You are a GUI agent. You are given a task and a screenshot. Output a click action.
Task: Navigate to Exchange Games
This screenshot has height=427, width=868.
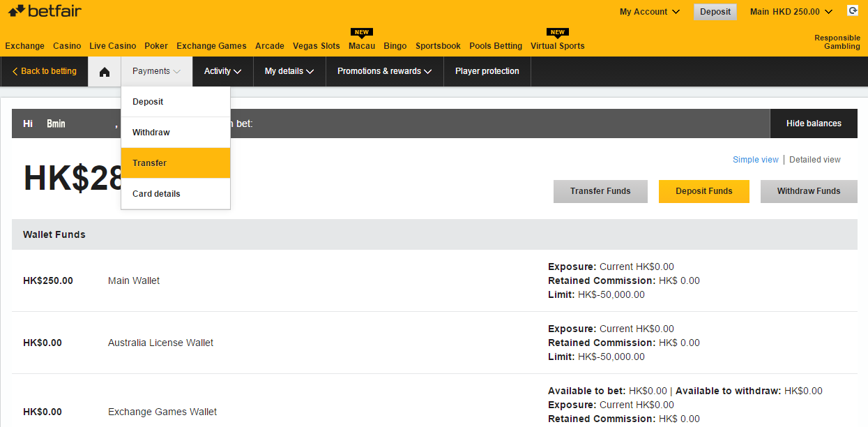click(x=211, y=46)
